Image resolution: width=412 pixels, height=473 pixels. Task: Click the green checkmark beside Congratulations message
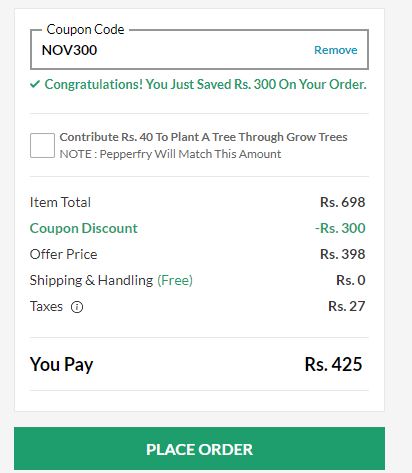click(x=35, y=84)
